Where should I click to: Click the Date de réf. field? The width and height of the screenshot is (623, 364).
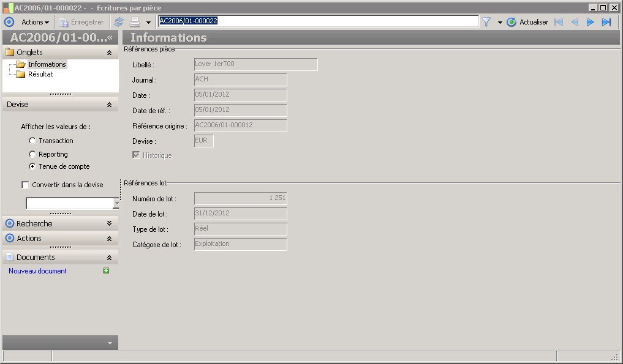coord(240,110)
